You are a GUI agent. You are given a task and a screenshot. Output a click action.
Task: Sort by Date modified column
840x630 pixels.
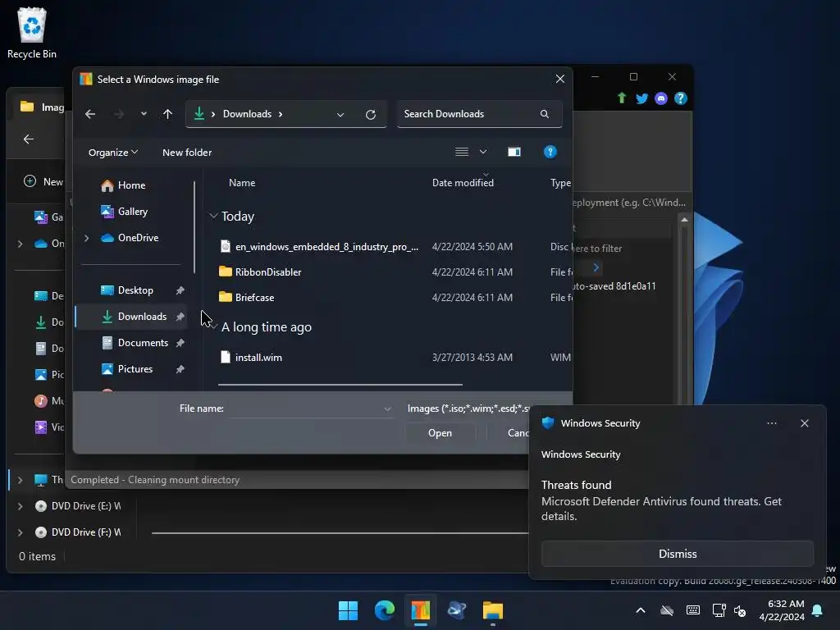(463, 183)
